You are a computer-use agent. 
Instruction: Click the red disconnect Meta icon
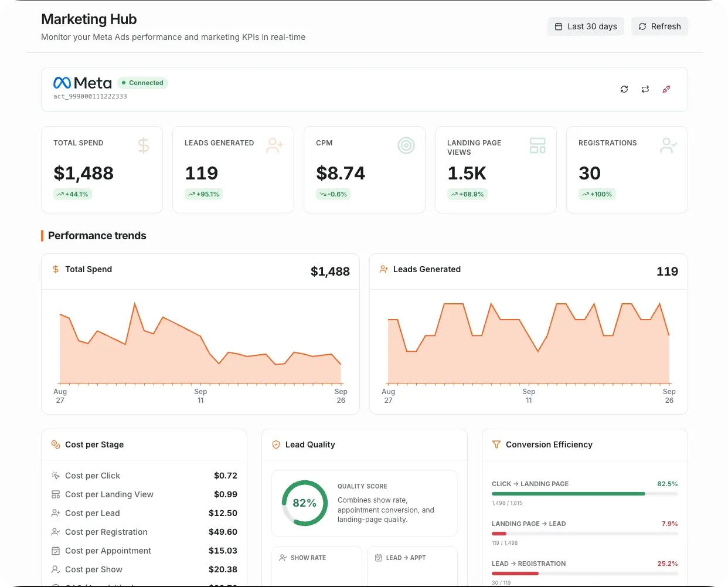point(666,89)
